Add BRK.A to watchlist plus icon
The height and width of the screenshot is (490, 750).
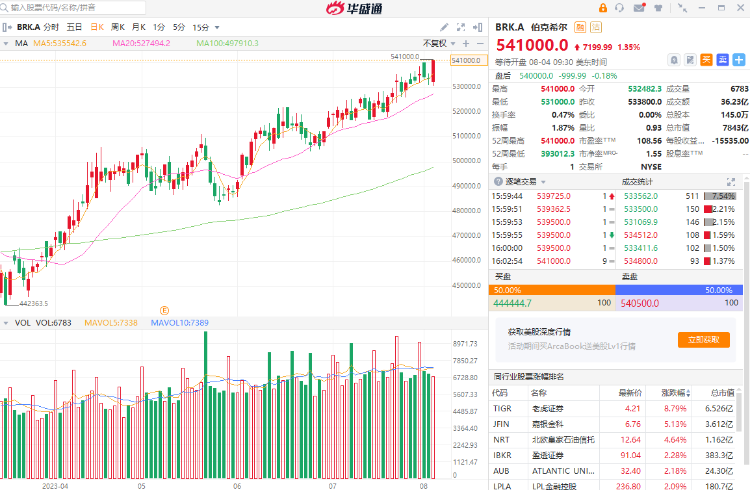(x=739, y=60)
